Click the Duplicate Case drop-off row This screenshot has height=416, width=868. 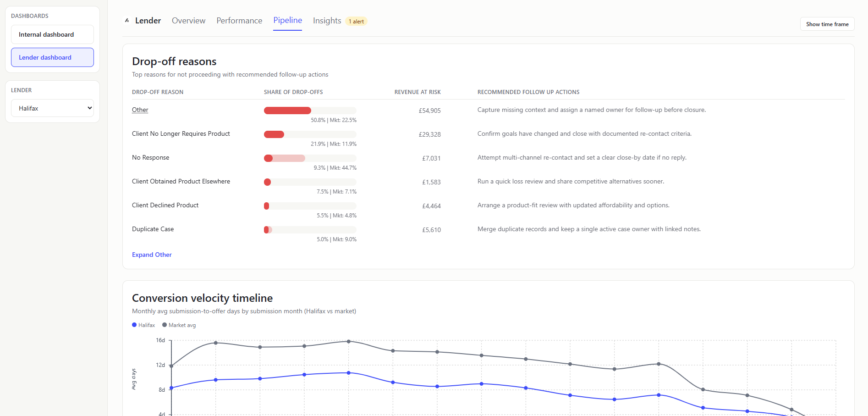click(x=153, y=229)
